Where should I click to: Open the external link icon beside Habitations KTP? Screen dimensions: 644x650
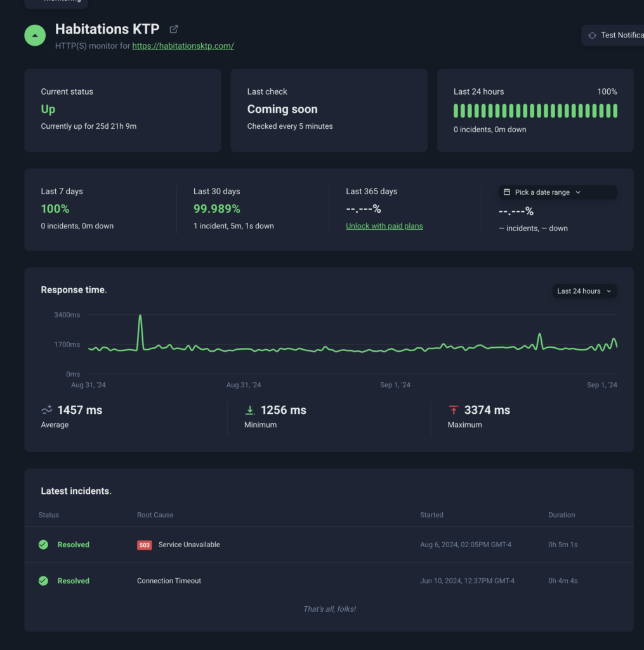click(174, 29)
